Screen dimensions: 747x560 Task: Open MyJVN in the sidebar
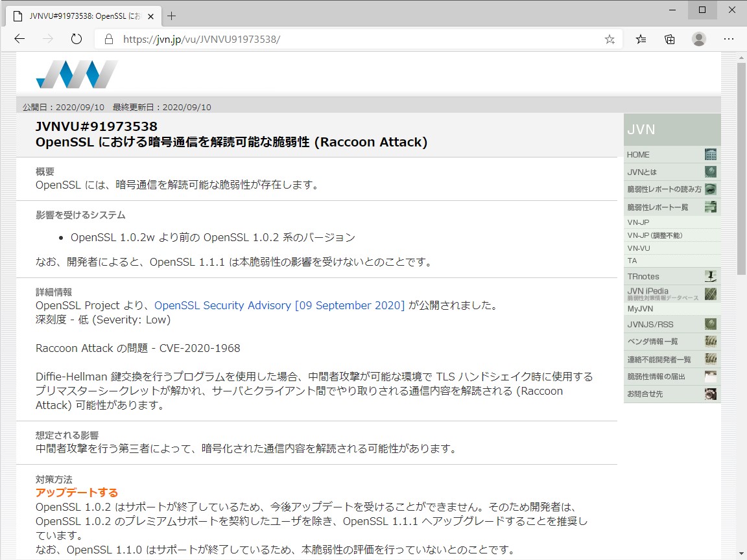(x=672, y=309)
